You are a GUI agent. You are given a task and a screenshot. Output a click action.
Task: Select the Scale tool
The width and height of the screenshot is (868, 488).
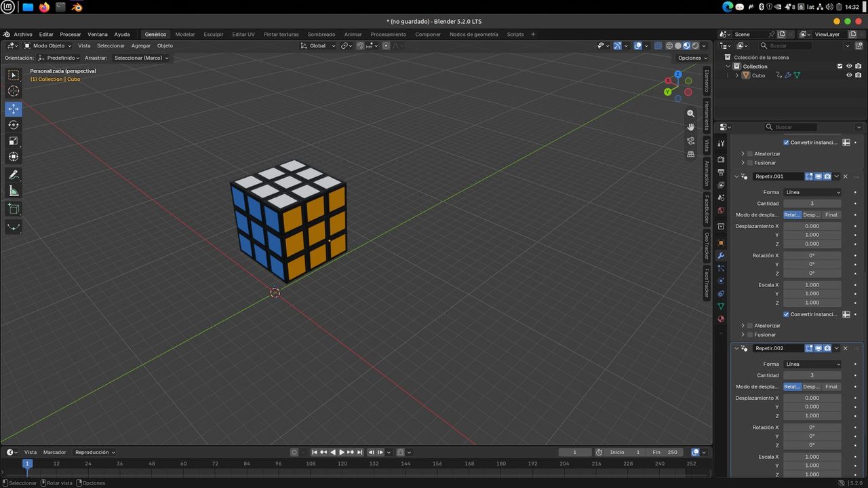click(14, 141)
